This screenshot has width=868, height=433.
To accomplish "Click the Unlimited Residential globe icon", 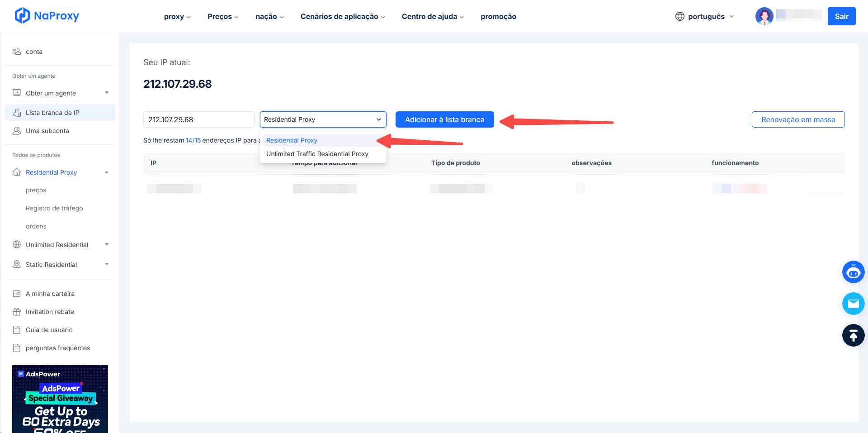I will (17, 244).
